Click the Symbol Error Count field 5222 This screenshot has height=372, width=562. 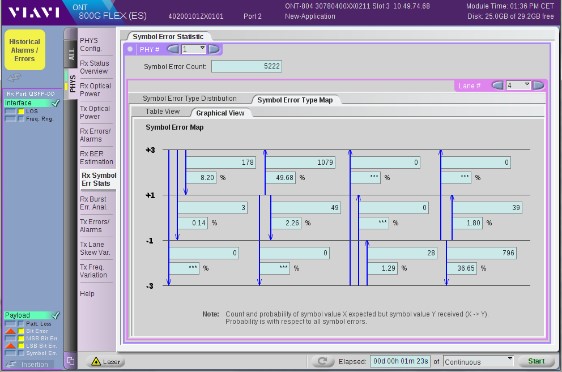point(246,66)
